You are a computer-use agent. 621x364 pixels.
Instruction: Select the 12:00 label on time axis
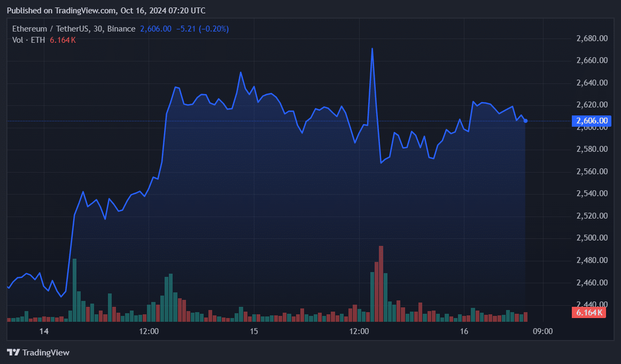coord(150,331)
